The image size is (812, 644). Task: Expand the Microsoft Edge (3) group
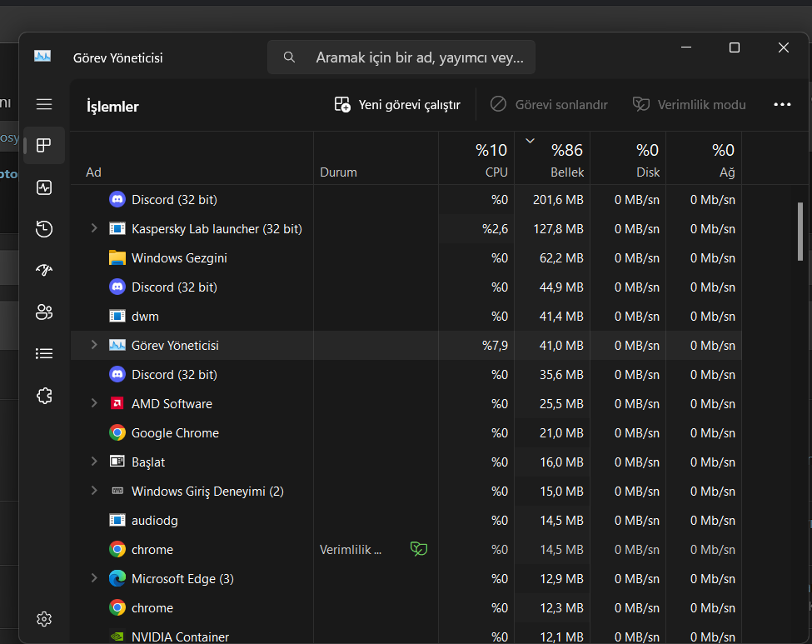point(94,577)
